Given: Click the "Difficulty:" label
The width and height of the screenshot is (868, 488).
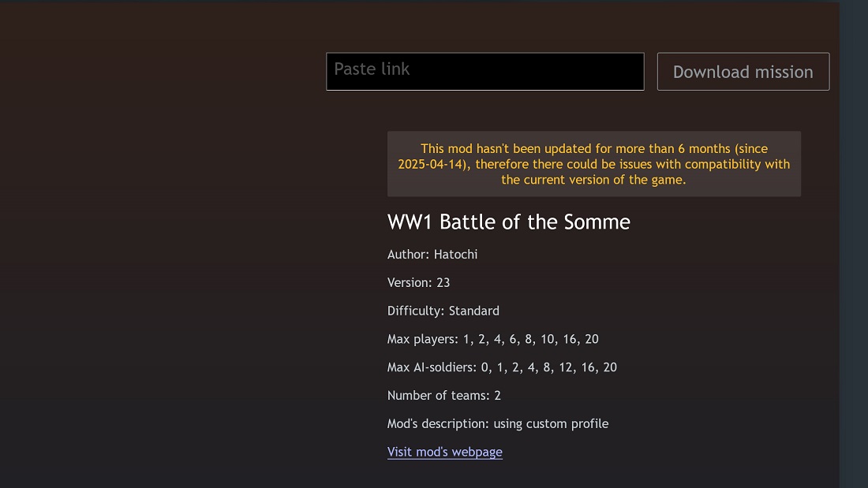Looking at the screenshot, I should [416, 311].
